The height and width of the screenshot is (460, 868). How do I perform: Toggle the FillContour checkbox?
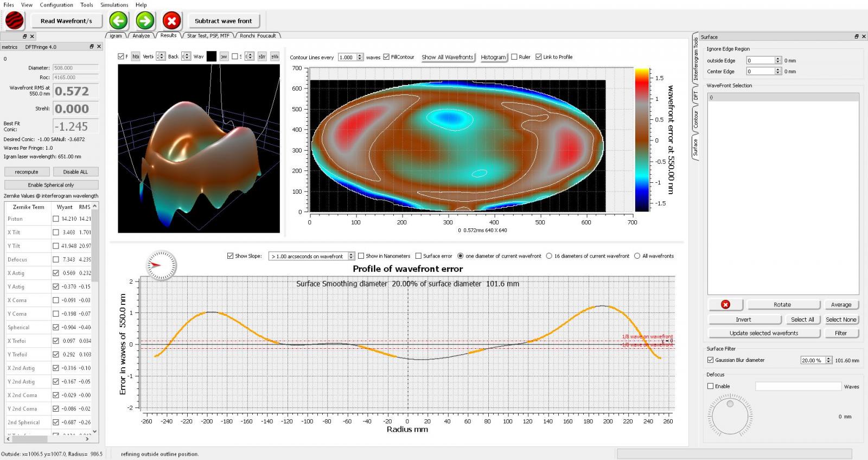[386, 57]
